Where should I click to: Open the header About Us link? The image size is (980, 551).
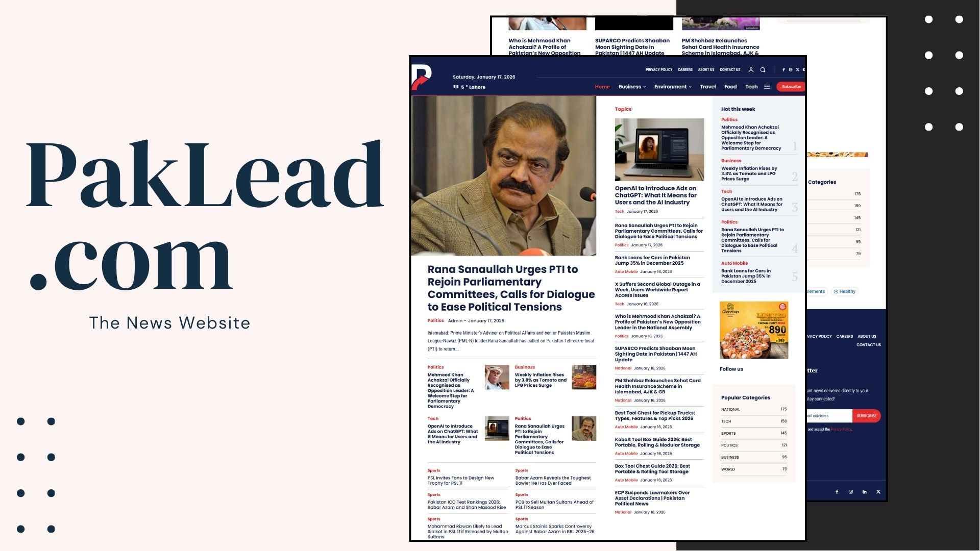(706, 70)
